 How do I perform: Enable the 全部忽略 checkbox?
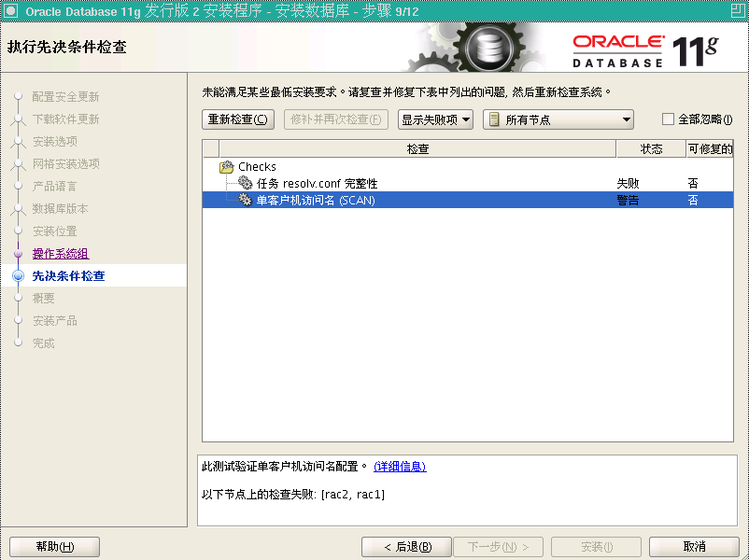click(x=669, y=119)
